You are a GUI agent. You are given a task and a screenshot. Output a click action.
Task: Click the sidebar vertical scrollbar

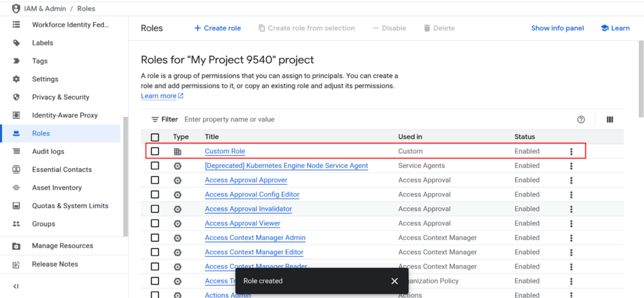126,177
